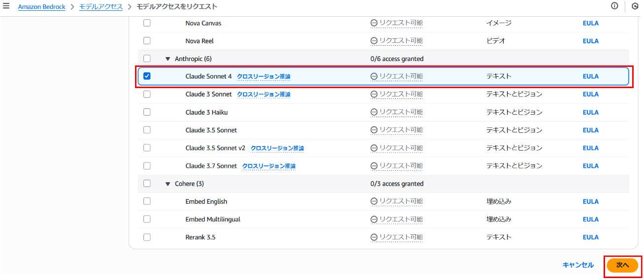Click クロスリージョン推論 beside Claude 3.7 Sonnet
The width and height of the screenshot is (644, 280).
pos(269,166)
